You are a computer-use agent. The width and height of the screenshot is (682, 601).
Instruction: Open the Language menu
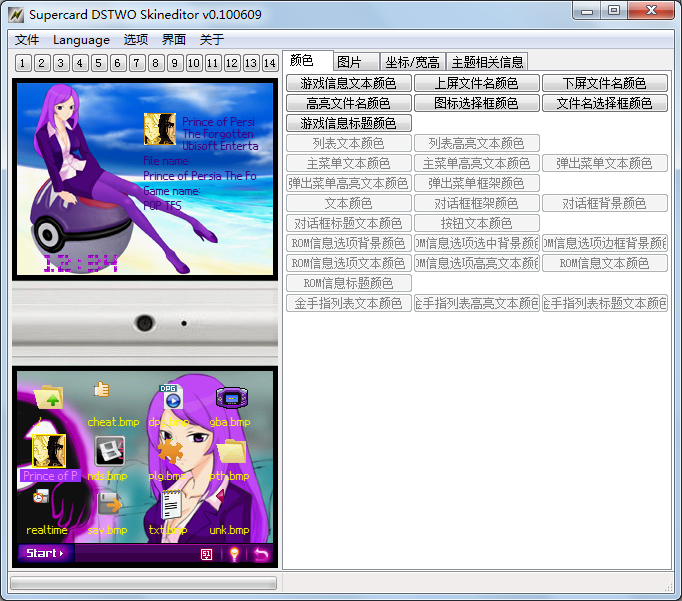coord(81,40)
